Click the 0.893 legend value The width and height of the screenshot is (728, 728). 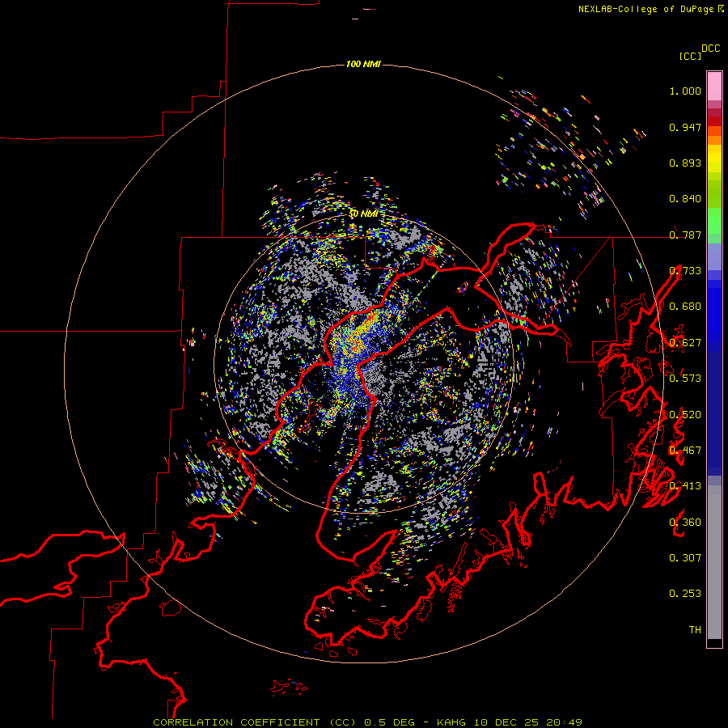click(685, 163)
